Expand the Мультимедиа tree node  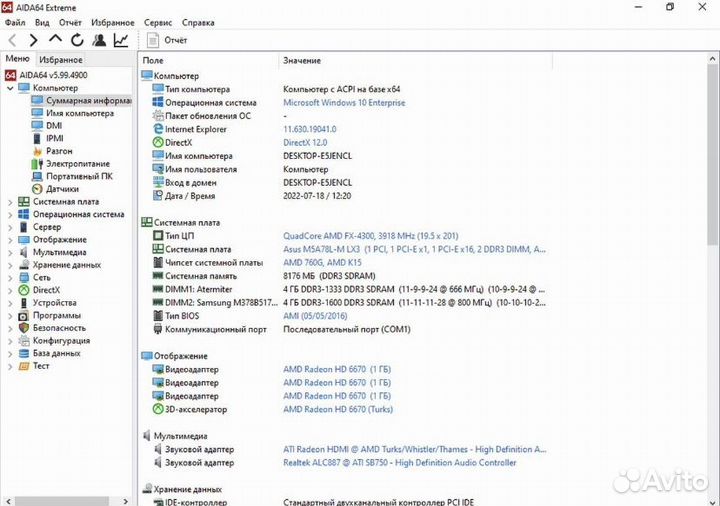[x=11, y=252]
